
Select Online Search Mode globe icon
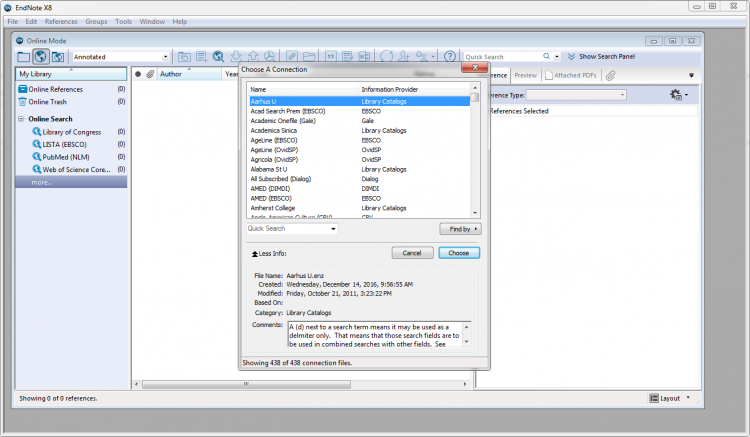coord(41,57)
